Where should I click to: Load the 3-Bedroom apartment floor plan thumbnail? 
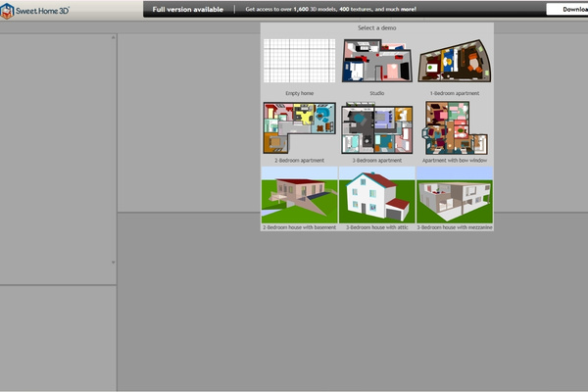click(377, 127)
